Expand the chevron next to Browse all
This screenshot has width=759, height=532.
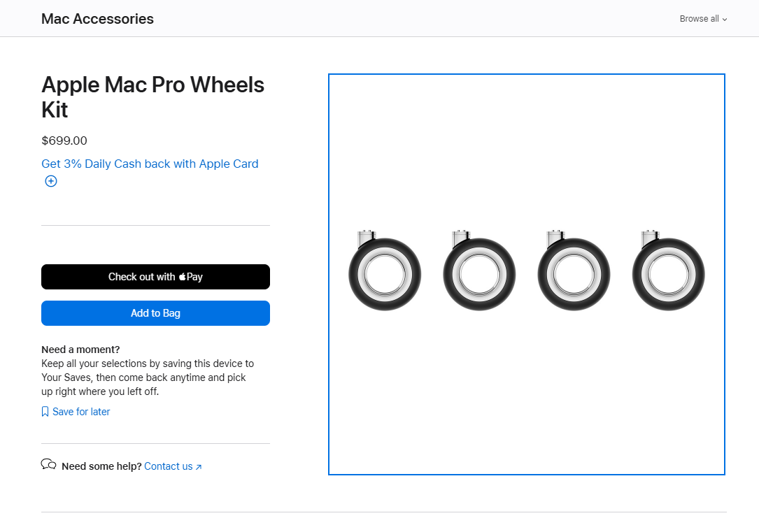[725, 20]
